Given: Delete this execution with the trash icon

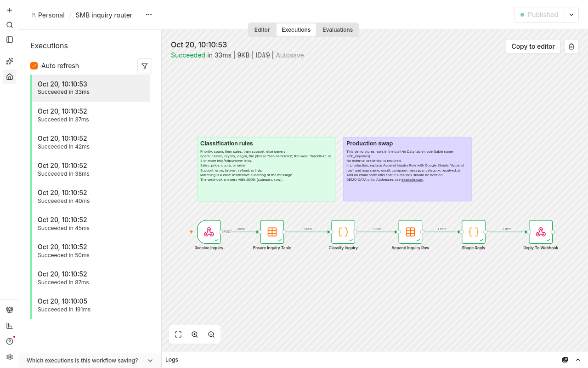Looking at the screenshot, I should click(571, 46).
